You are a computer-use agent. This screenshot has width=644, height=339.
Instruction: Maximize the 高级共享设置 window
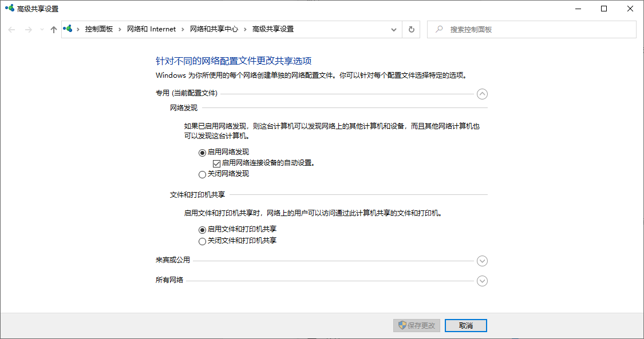click(604, 9)
